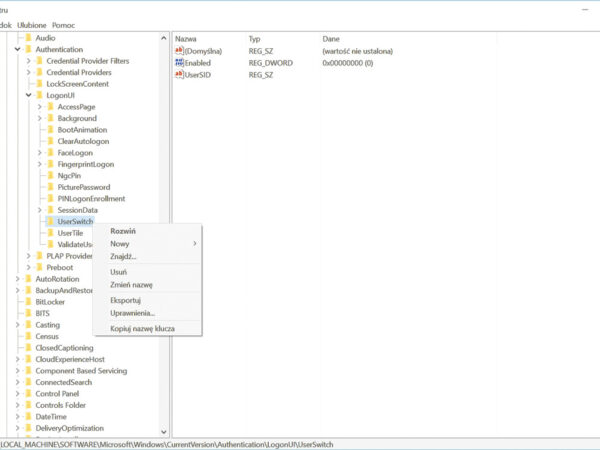Click the Typ column header
The width and height of the screenshot is (600, 450).
pyautogui.click(x=254, y=38)
